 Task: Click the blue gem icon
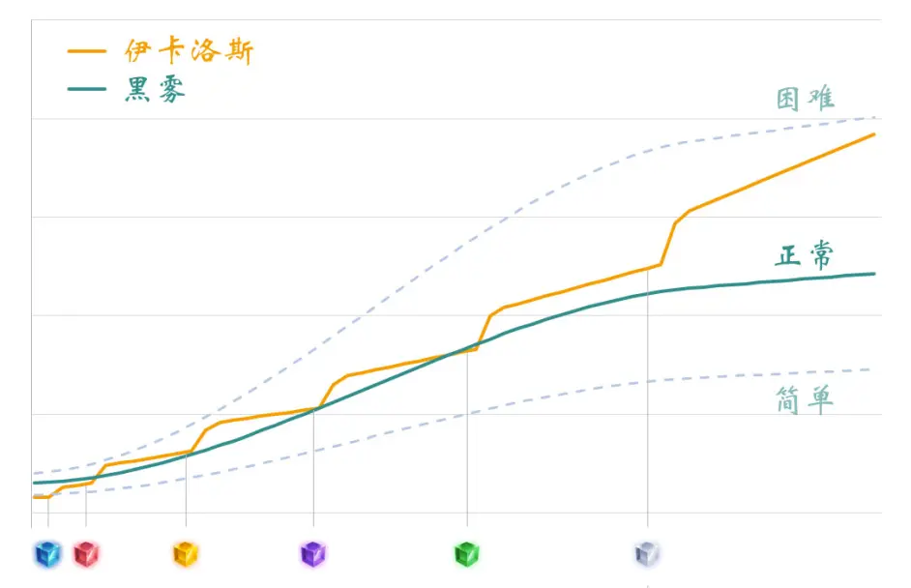[x=46, y=554]
